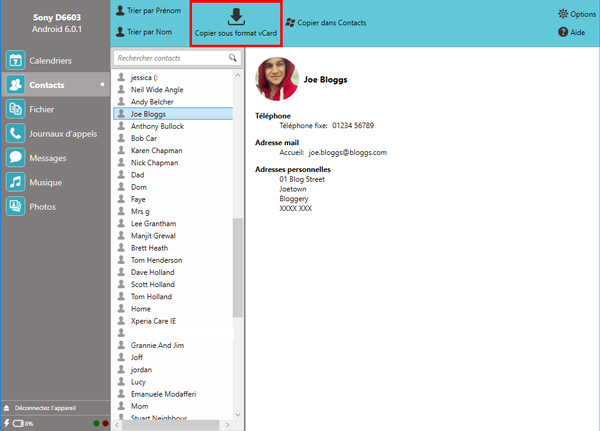
Task: Click the green status dot
Action: [x=96, y=423]
